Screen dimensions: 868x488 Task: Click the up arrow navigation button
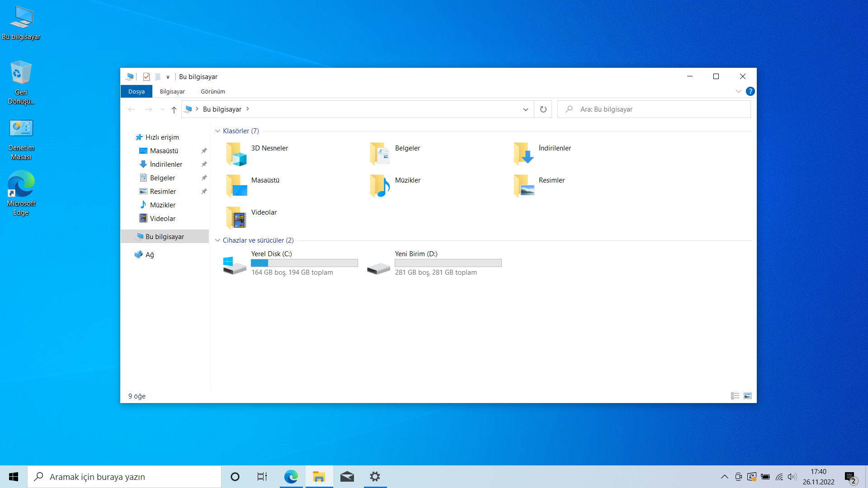point(174,109)
